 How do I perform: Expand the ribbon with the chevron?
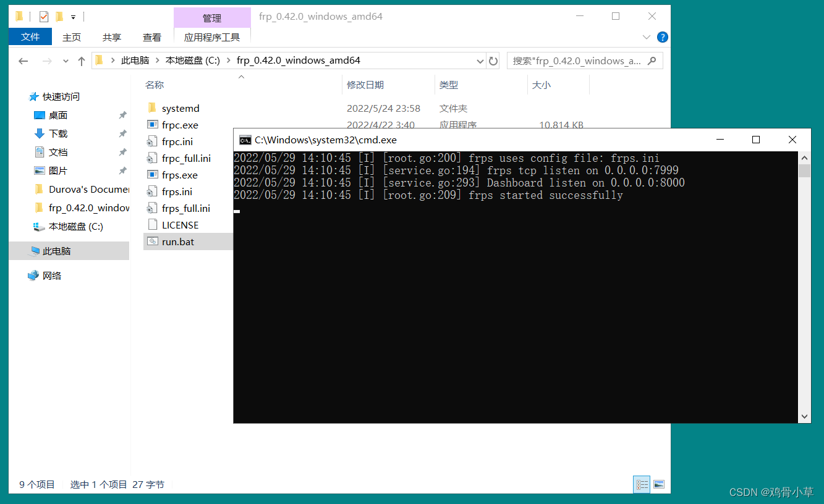pos(647,37)
